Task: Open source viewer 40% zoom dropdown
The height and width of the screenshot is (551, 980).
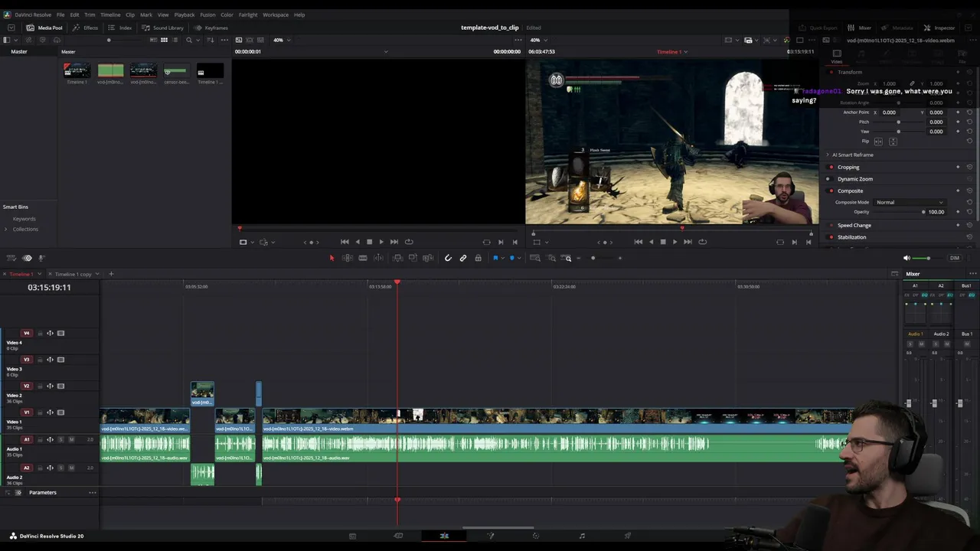Action: tap(282, 40)
